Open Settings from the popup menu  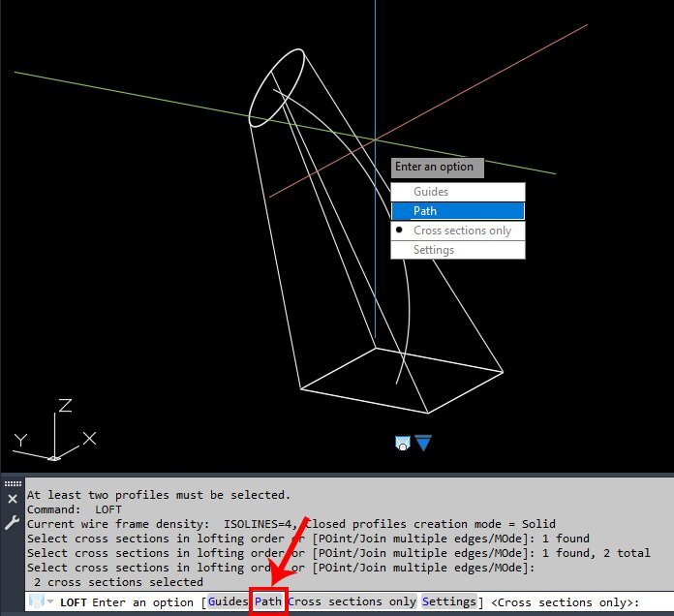pyautogui.click(x=458, y=250)
